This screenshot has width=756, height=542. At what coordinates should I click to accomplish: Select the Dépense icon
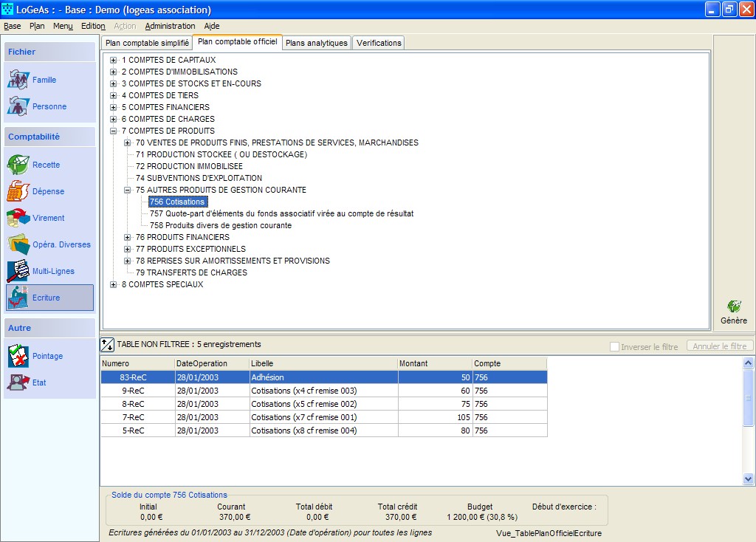click(18, 191)
